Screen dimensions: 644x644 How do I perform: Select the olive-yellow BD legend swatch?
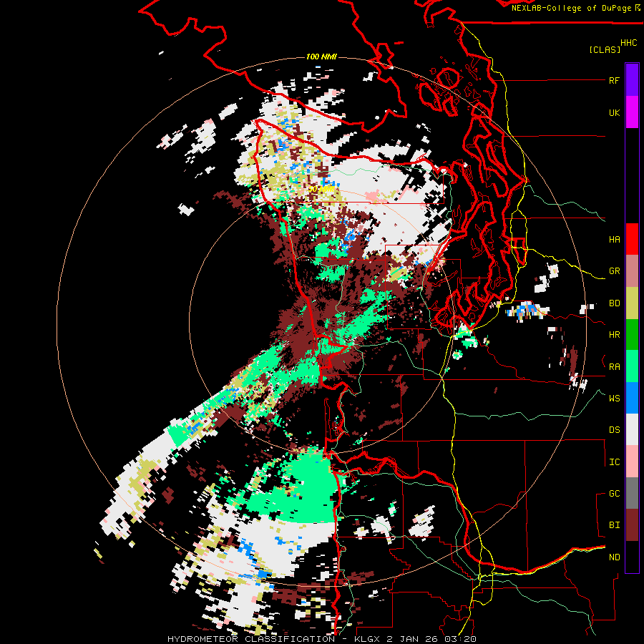tap(632, 303)
